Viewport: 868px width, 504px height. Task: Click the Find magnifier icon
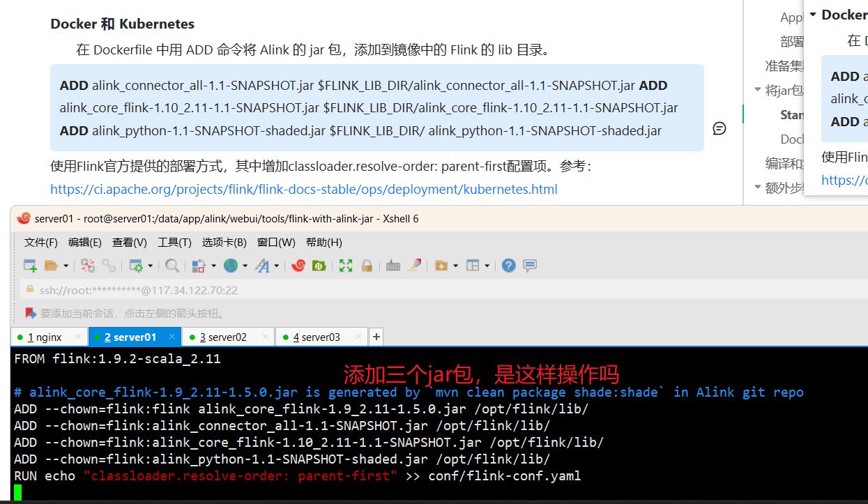(172, 266)
